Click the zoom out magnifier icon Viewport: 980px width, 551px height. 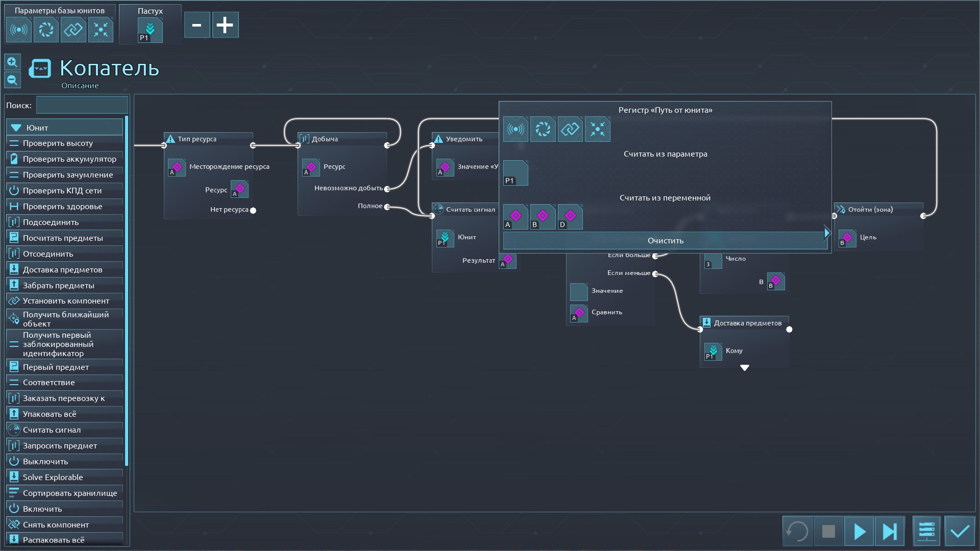12,80
